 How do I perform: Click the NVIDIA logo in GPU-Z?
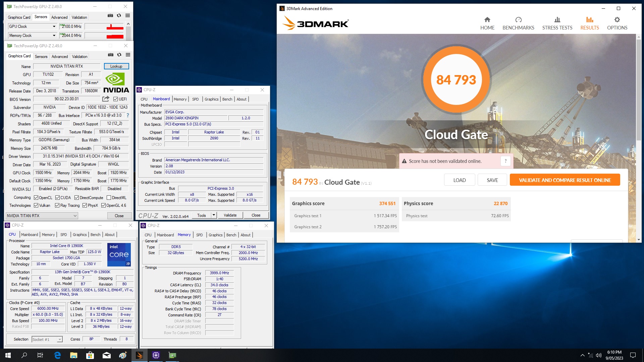click(116, 83)
